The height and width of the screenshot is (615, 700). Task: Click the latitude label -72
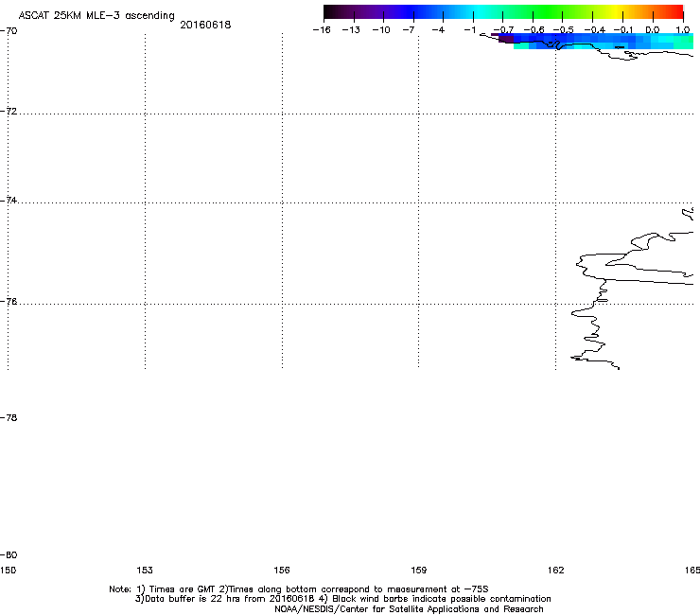[x=9, y=111]
